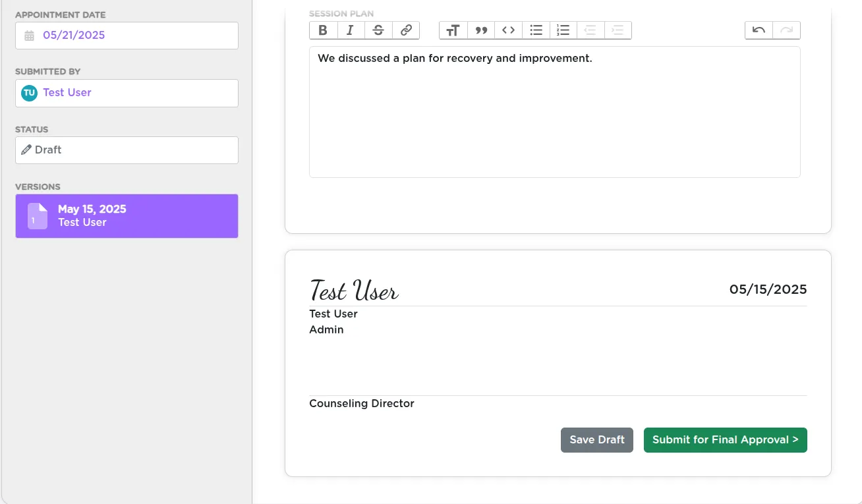Viewport: 862px width, 504px height.
Task: Insert a code block
Action: click(x=508, y=30)
